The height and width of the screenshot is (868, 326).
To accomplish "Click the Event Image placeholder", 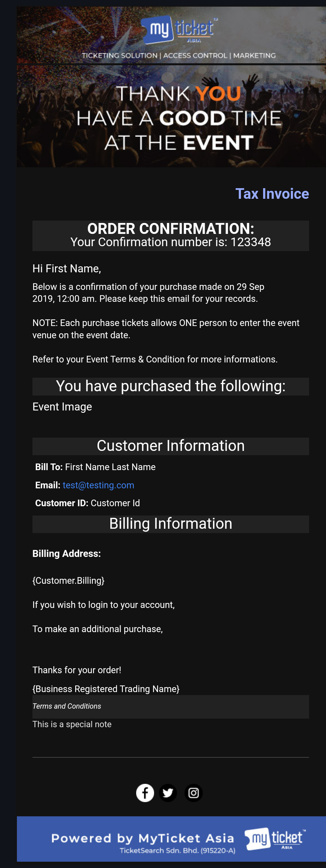I will click(62, 407).
